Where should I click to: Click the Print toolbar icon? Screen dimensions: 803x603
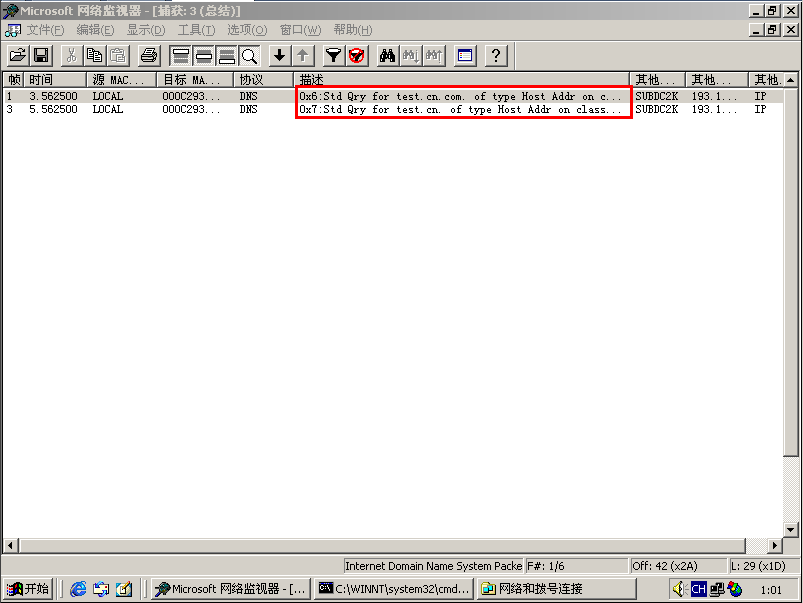pos(149,56)
